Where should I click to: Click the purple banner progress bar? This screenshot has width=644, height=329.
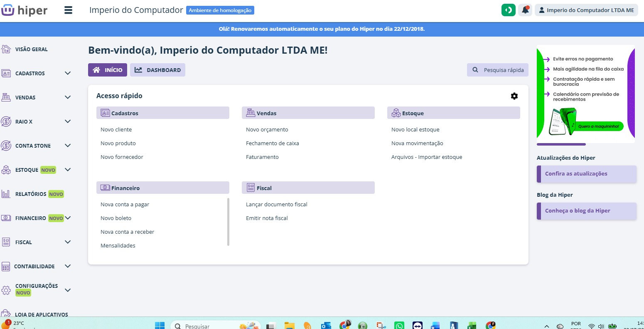561,144
